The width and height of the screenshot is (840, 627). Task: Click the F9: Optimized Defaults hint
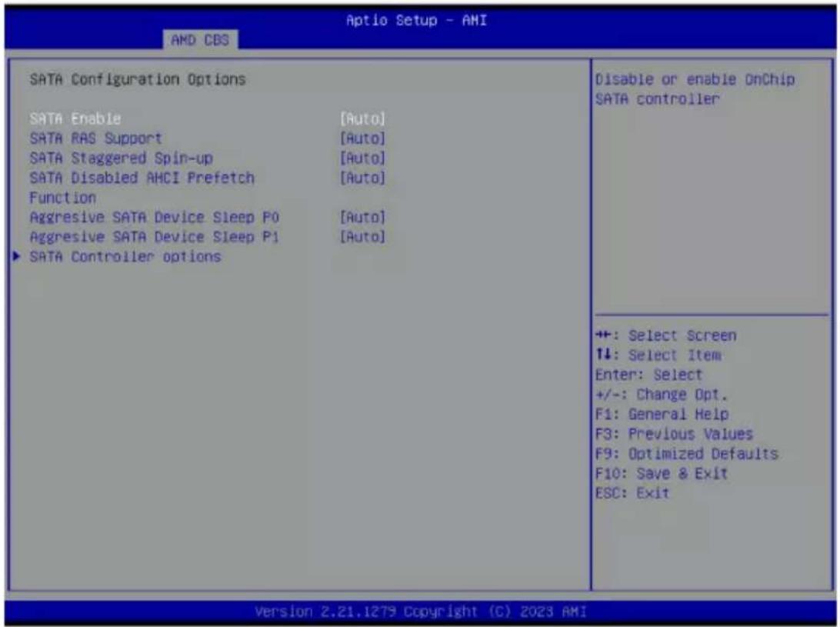coord(687,453)
